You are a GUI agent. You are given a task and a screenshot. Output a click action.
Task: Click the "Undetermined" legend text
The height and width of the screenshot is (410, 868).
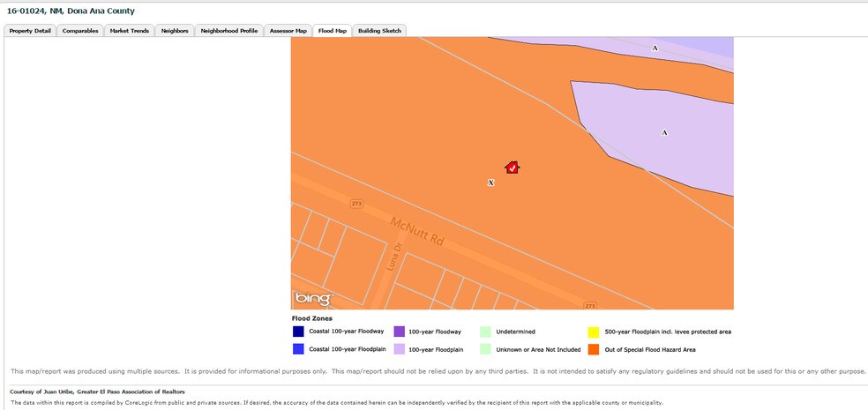515,332
